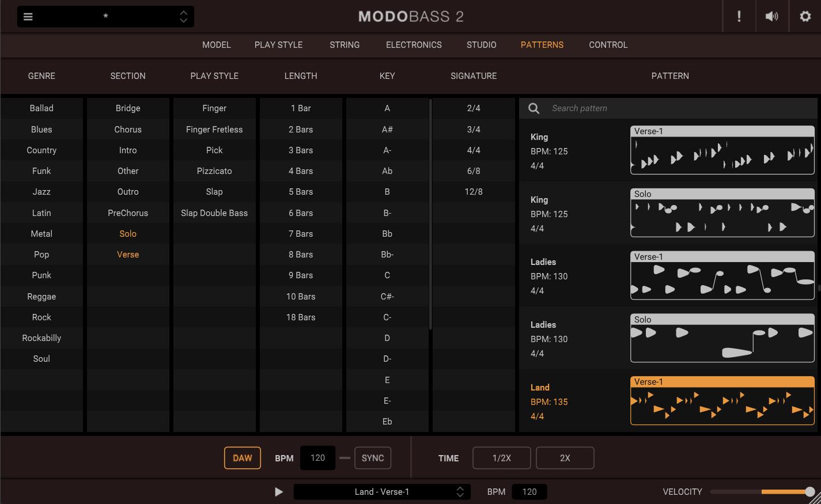Select 1 Bar length
Viewport: 821px width, 504px height.
(x=301, y=108)
